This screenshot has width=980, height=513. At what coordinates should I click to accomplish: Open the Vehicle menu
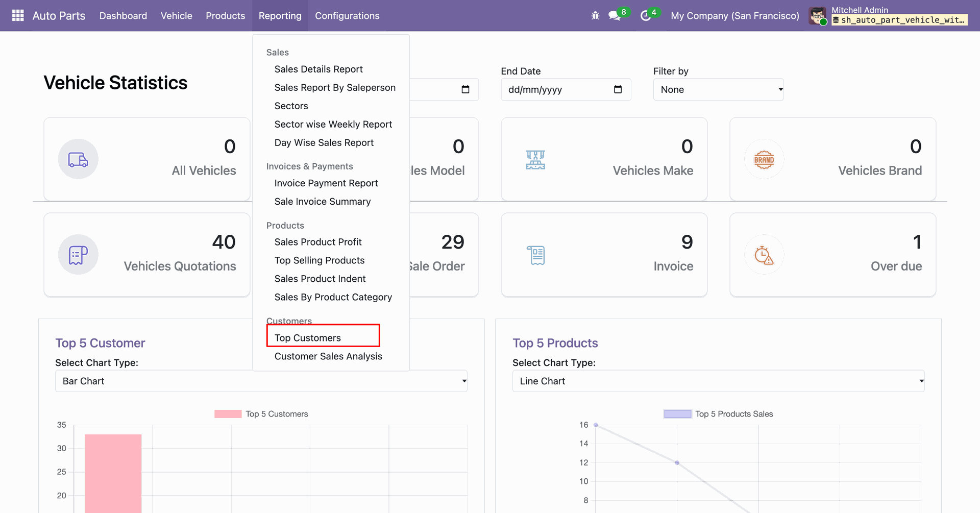pyautogui.click(x=177, y=16)
